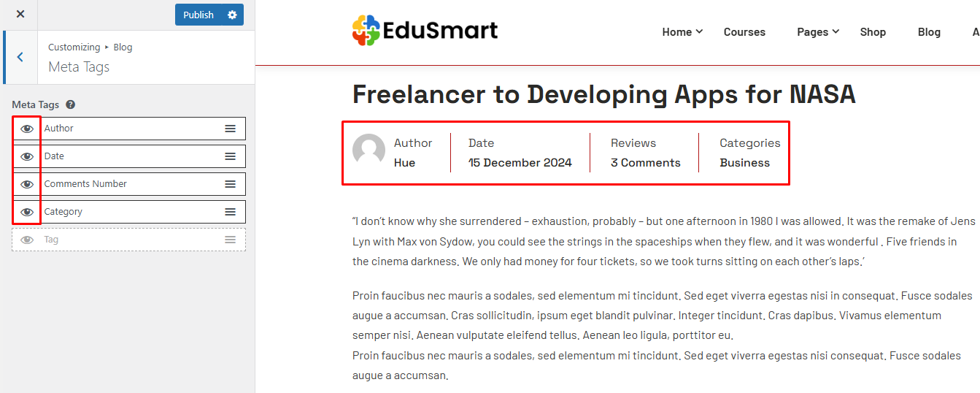
Task: Show the disabled Tag meta tag
Action: (x=27, y=240)
